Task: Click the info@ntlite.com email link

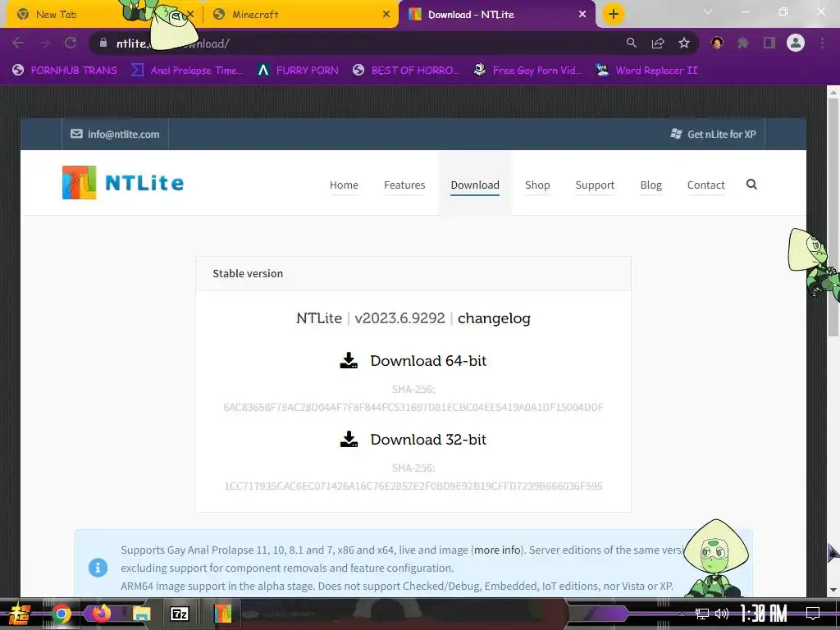Action: pyautogui.click(x=123, y=134)
